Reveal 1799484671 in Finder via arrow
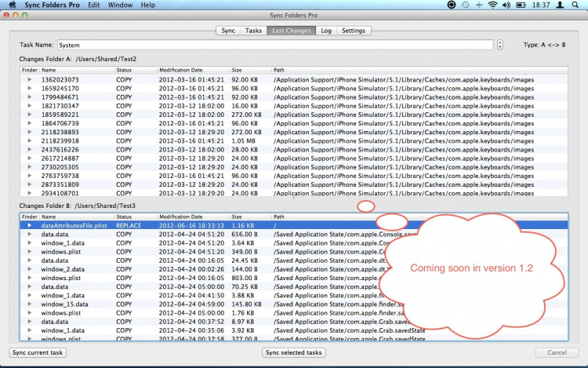The width and height of the screenshot is (588, 368). (x=29, y=97)
